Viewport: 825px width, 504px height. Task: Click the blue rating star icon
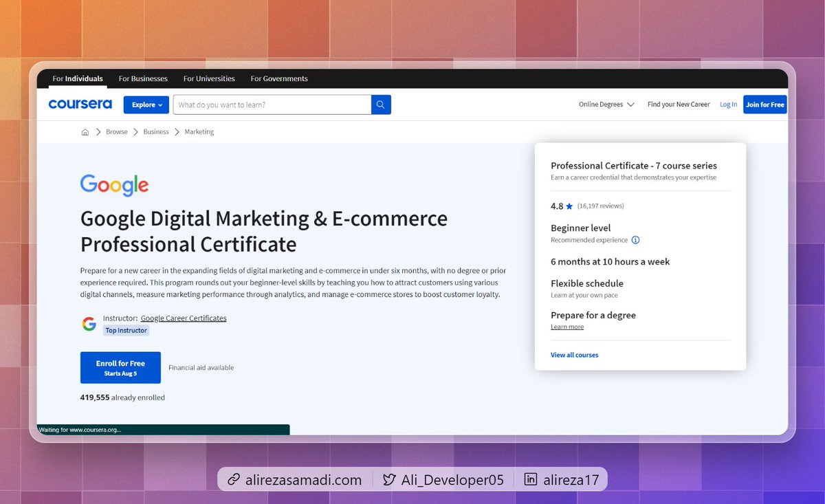click(569, 206)
